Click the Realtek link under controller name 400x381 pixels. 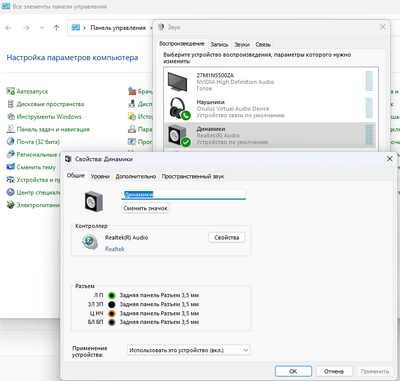115,249
